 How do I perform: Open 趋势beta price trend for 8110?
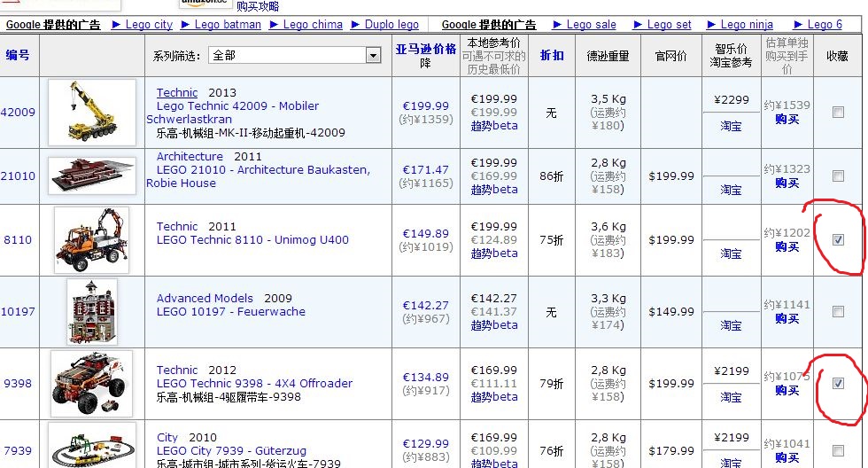494,253
